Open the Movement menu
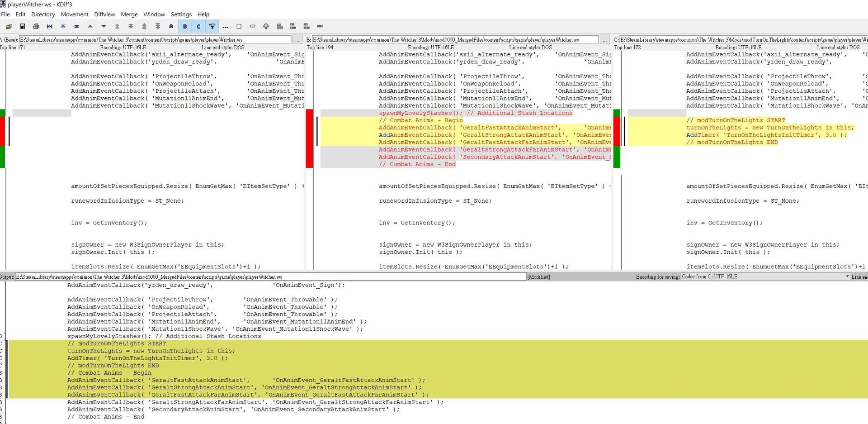 (x=75, y=14)
